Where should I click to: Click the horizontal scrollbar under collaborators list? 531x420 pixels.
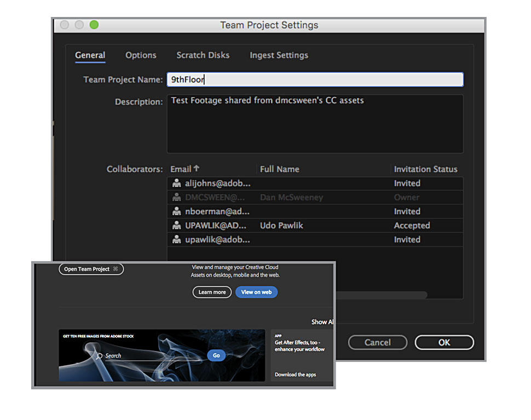(x=381, y=295)
